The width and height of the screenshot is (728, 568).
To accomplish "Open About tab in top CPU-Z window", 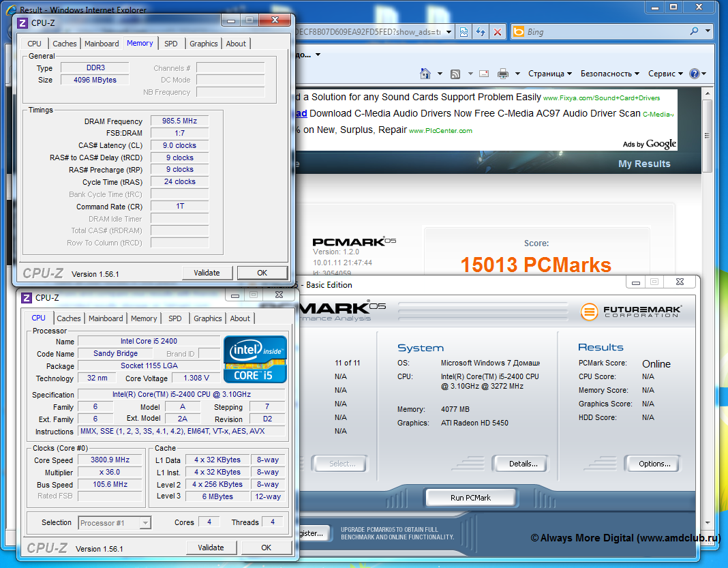I will (x=236, y=44).
